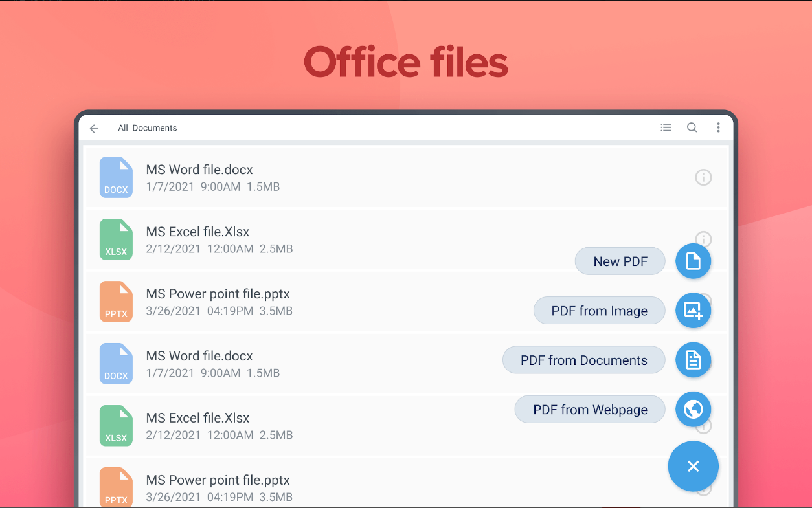Click the first green XLSX file icon
The height and width of the screenshot is (508, 812).
pyautogui.click(x=116, y=239)
